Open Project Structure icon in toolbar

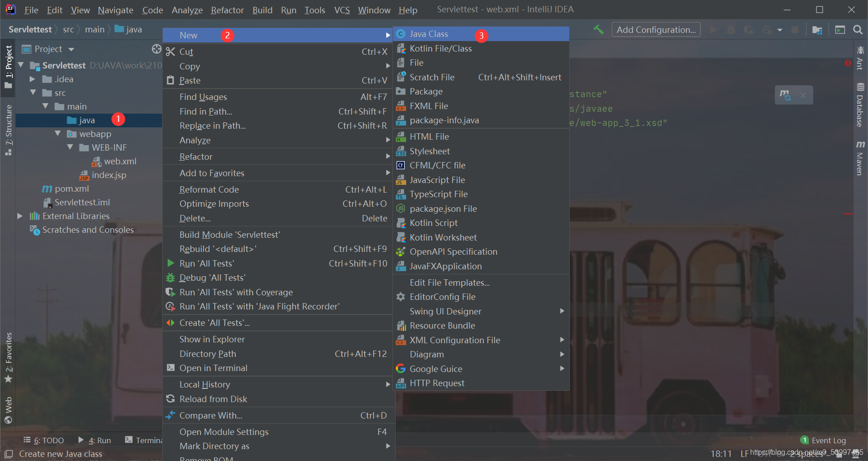[x=817, y=30]
